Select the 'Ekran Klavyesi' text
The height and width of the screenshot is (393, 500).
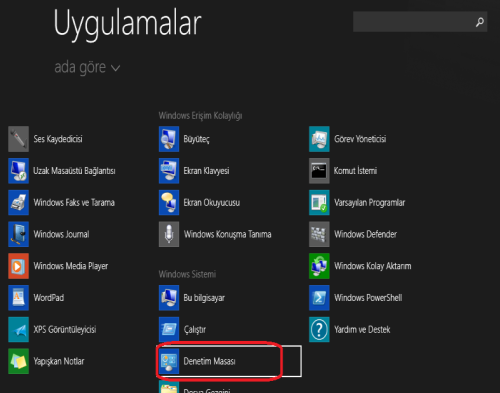click(x=206, y=171)
